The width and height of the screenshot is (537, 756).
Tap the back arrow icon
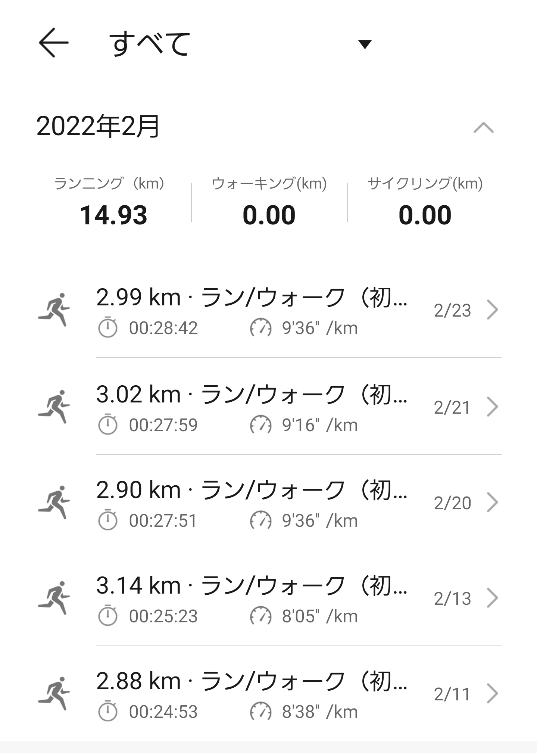pyautogui.click(x=54, y=43)
